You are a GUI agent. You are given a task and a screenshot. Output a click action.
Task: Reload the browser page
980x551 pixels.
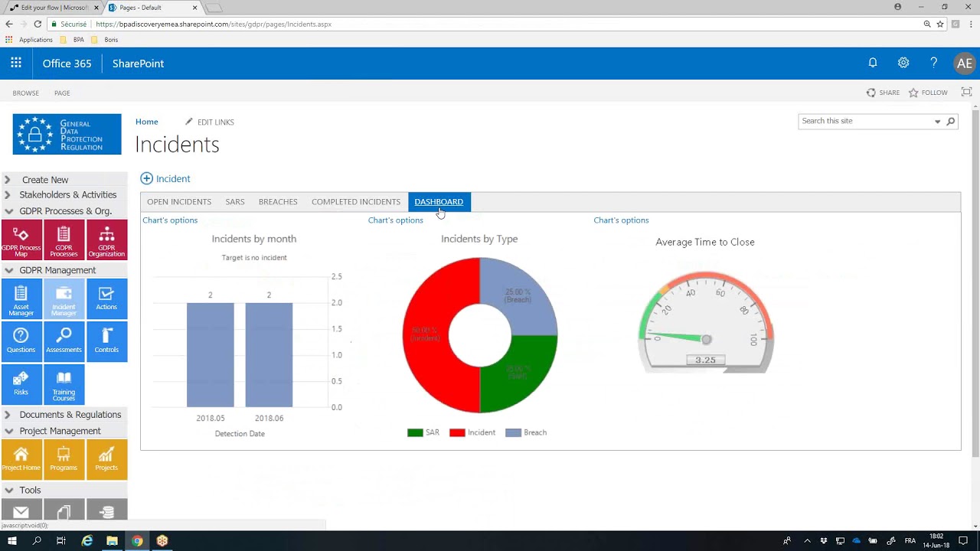point(37,24)
